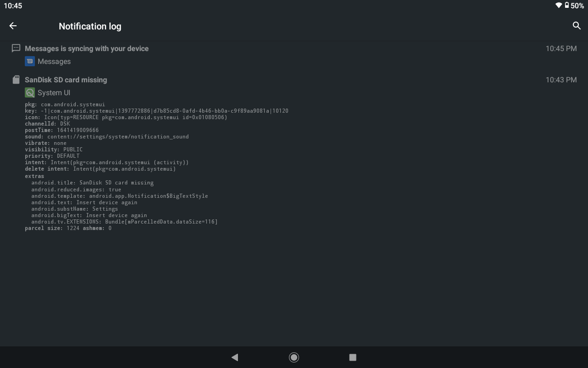Go back using the toolbar arrow
588x368 pixels.
coord(13,26)
